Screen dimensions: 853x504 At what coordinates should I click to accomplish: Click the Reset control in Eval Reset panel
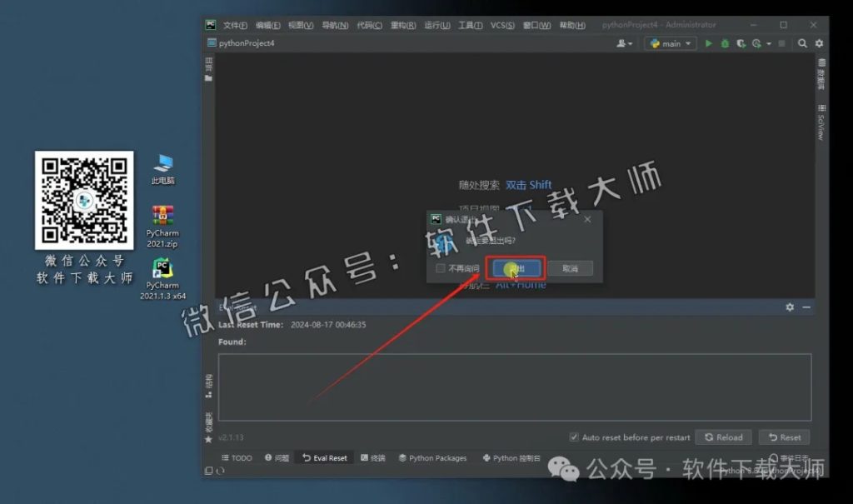tap(784, 437)
